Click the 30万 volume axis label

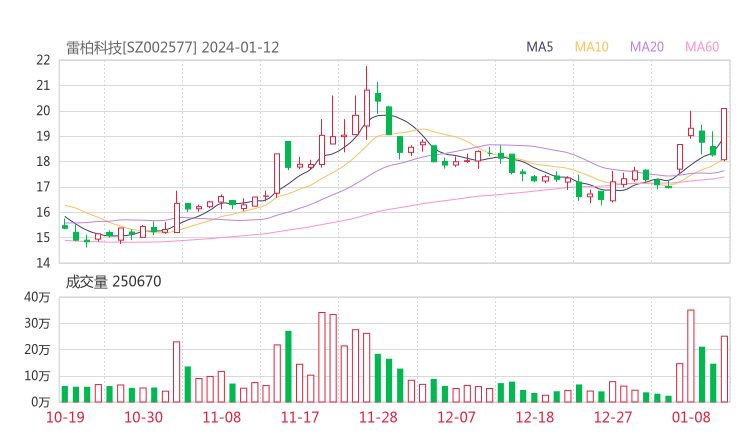point(37,324)
